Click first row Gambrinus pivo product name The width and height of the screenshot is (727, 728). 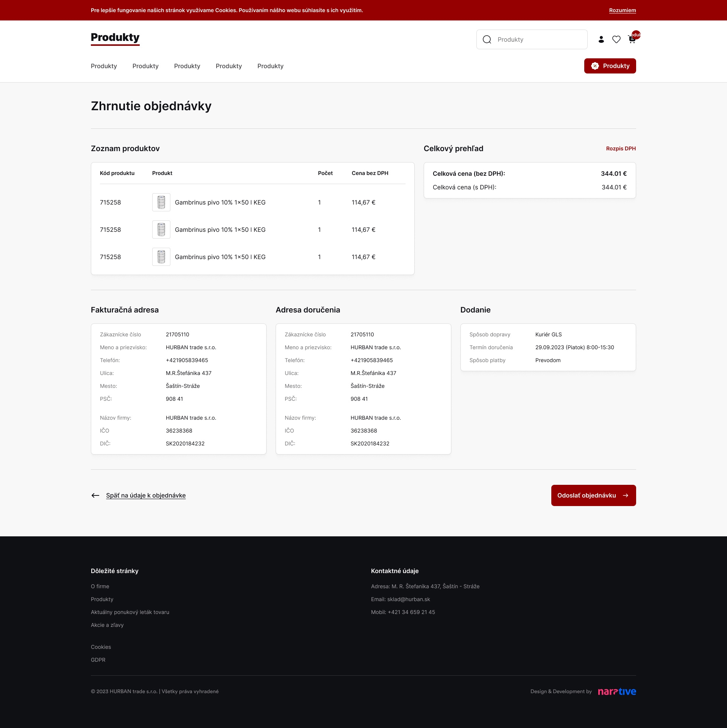tap(220, 202)
